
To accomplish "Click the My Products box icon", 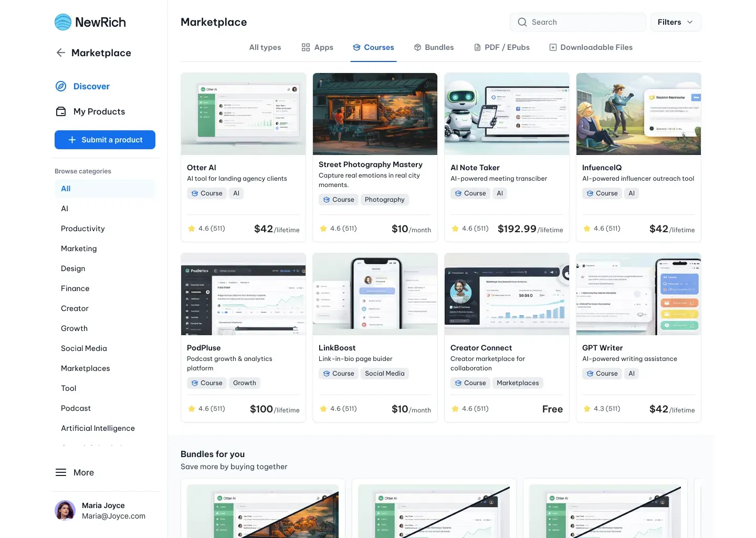I will point(61,111).
